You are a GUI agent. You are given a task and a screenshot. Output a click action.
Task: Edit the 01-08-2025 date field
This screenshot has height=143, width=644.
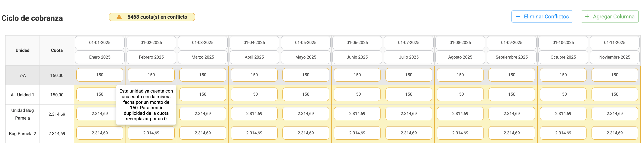click(460, 43)
